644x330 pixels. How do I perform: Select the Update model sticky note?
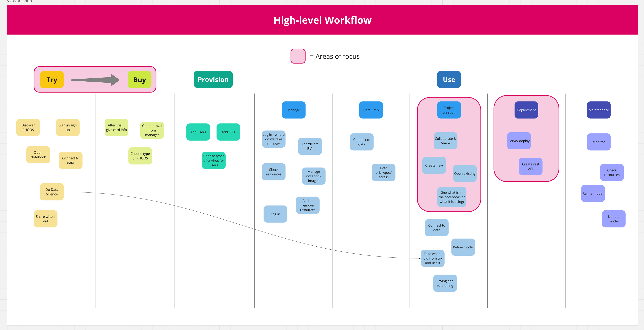614,219
